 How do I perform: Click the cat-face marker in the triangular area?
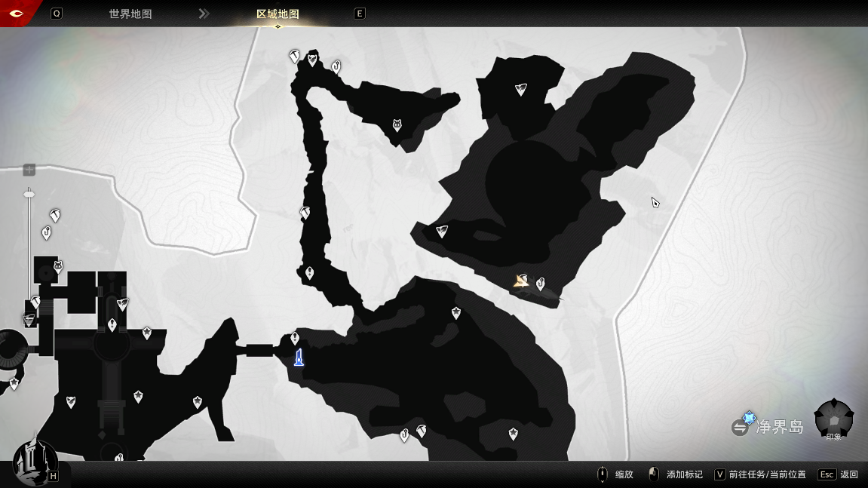[397, 125]
